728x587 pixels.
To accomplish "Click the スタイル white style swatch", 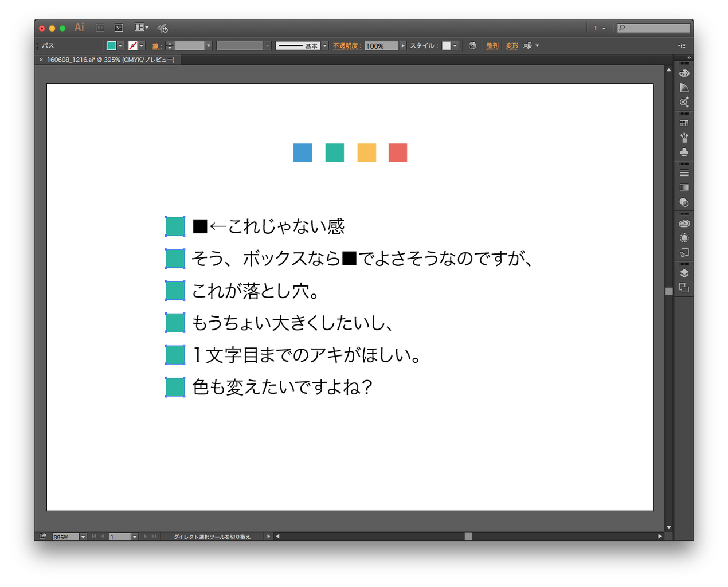I will 447,46.
